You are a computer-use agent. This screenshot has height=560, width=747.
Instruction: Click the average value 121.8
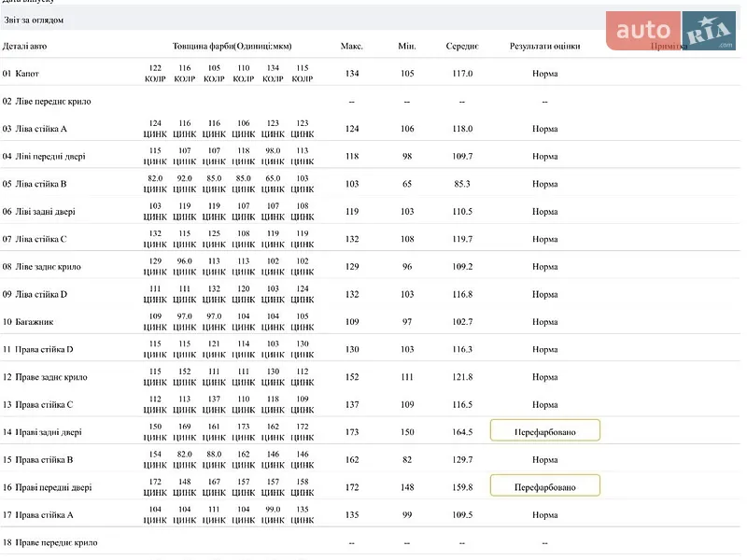point(462,377)
